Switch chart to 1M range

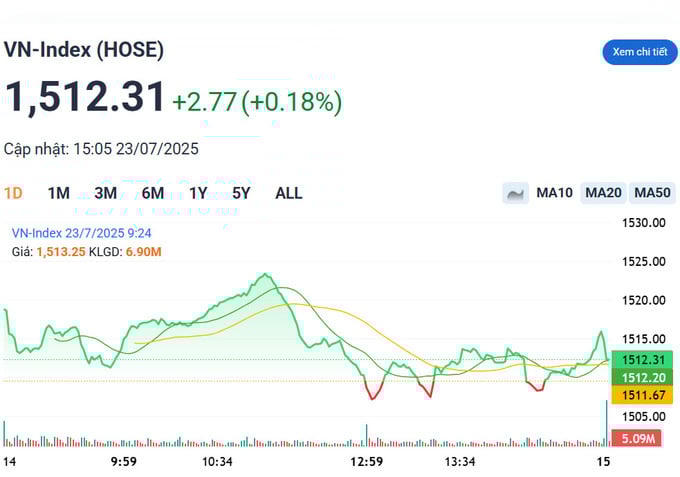point(59,193)
